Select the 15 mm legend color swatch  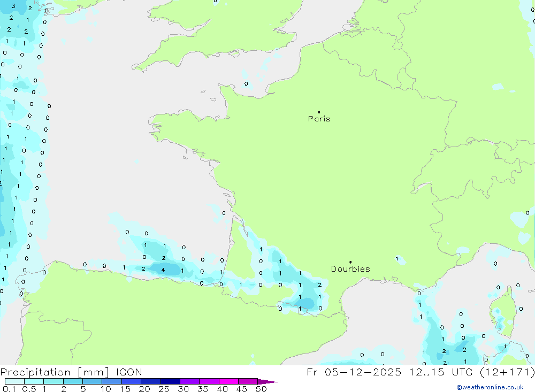(x=132, y=381)
